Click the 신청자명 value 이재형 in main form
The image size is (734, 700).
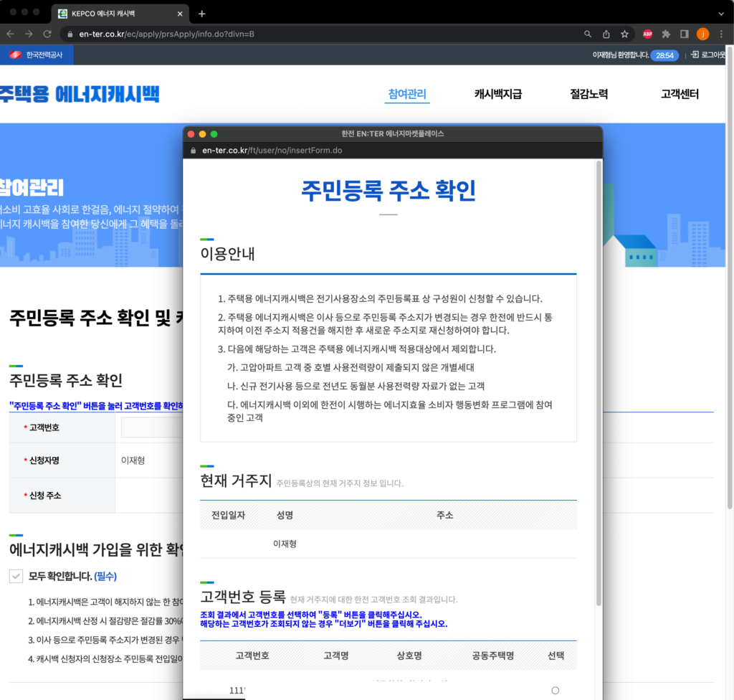[133, 460]
